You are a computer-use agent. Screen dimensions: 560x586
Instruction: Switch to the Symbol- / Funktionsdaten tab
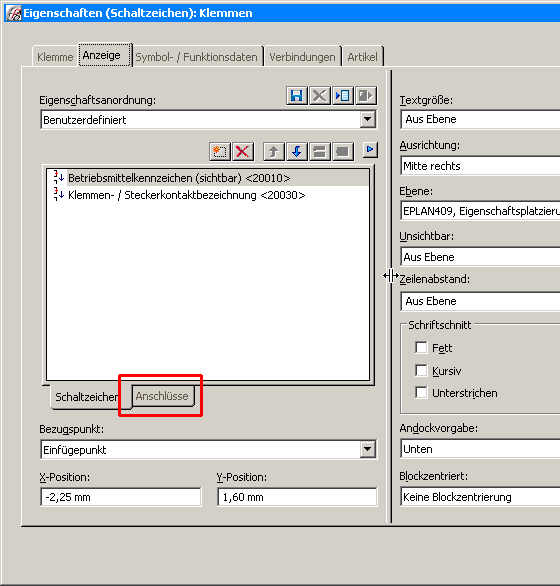pyautogui.click(x=197, y=57)
